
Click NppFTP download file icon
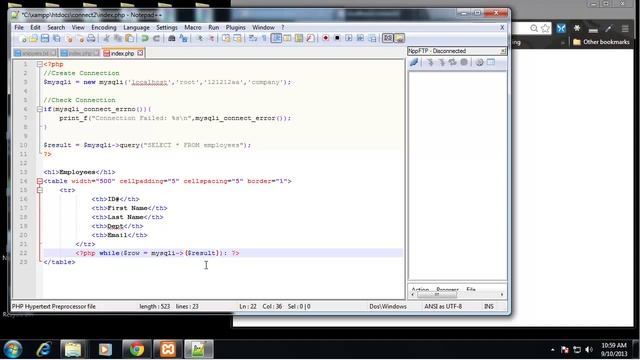430,62
